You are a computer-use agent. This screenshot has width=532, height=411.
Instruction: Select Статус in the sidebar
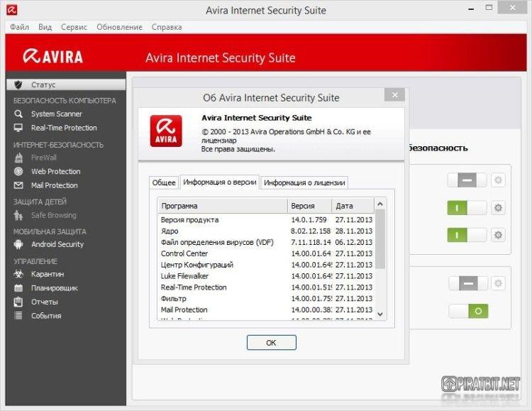click(x=66, y=84)
